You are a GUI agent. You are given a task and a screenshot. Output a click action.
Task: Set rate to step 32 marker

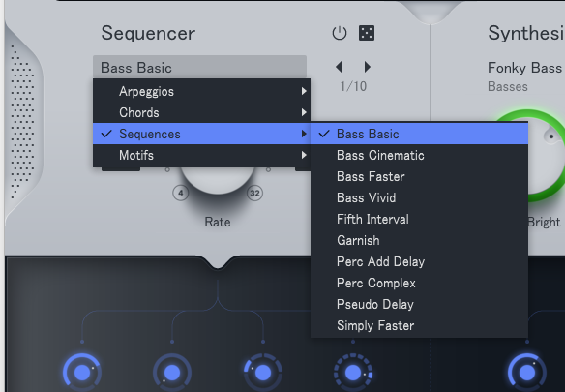coord(254,193)
